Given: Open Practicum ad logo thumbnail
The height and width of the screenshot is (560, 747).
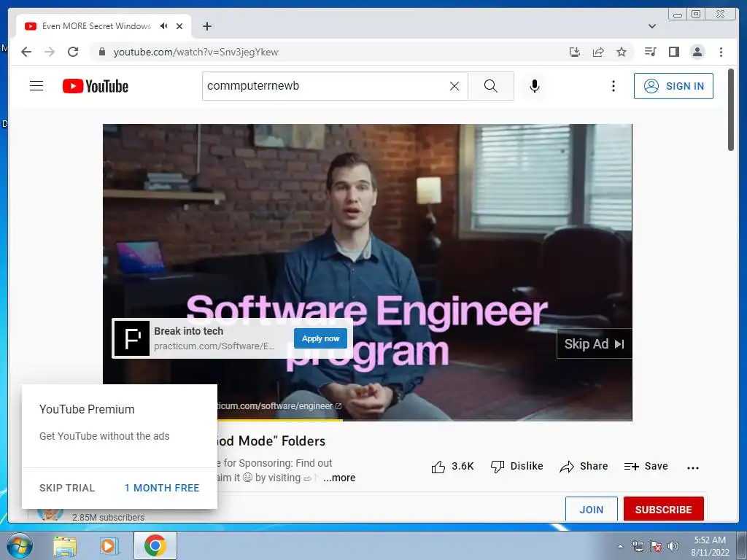Looking at the screenshot, I should pyautogui.click(x=132, y=338).
